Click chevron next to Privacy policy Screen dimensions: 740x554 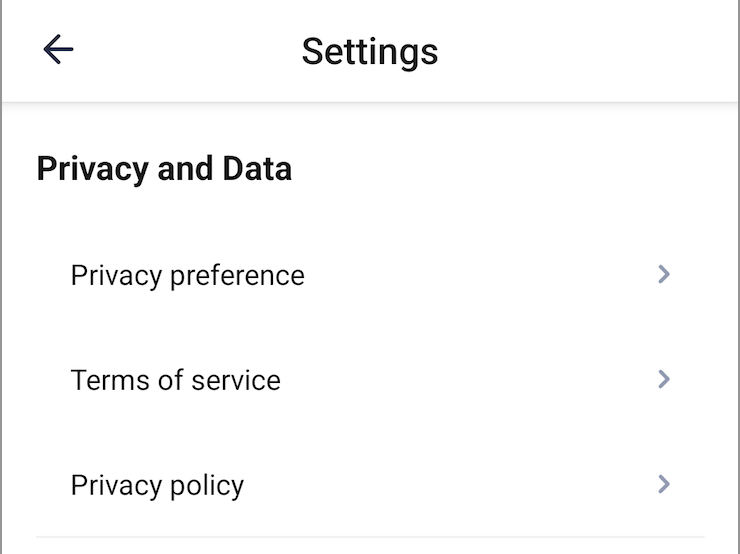[x=663, y=485]
